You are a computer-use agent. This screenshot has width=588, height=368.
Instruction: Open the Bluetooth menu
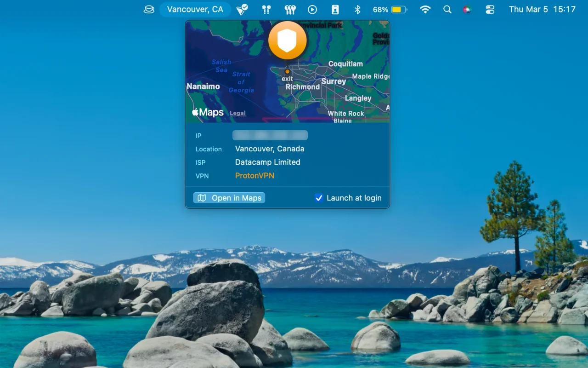click(357, 9)
